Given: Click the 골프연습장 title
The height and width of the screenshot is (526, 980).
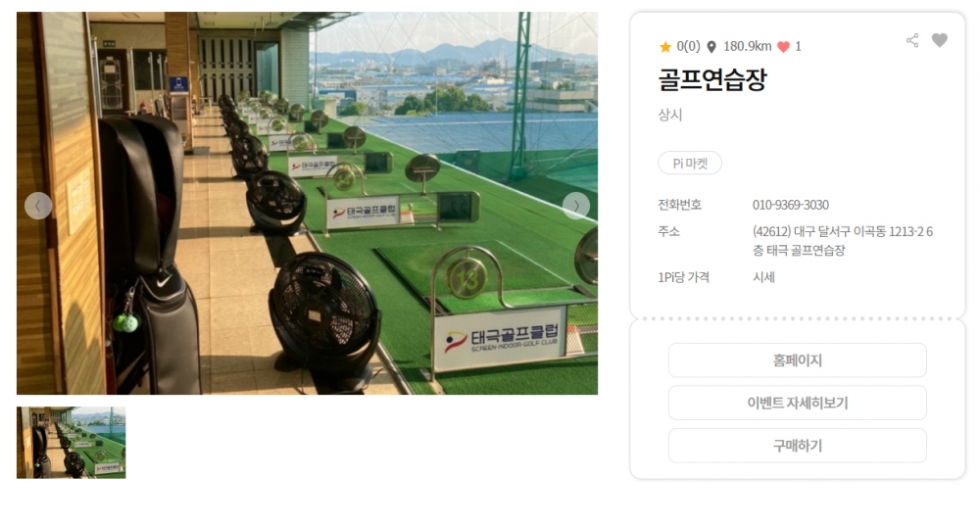Looking at the screenshot, I should click(712, 79).
